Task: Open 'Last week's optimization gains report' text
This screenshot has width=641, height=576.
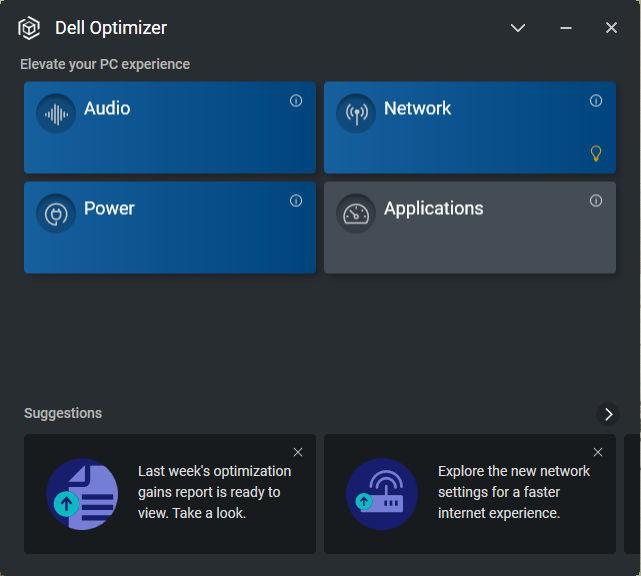Action: coord(215,492)
